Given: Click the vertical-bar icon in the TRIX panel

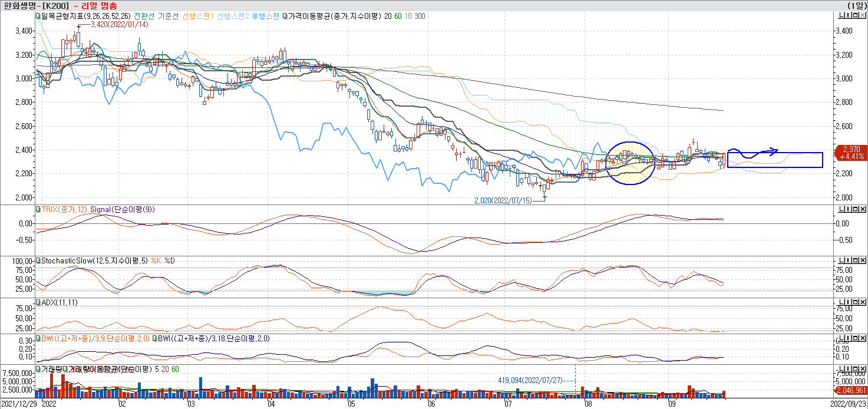Looking at the screenshot, I should click(x=849, y=209).
